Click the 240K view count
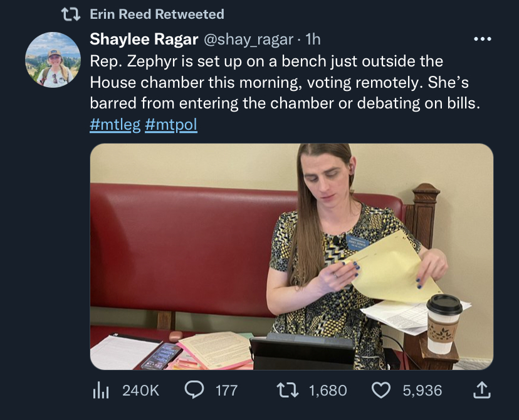 pyautogui.click(x=140, y=391)
